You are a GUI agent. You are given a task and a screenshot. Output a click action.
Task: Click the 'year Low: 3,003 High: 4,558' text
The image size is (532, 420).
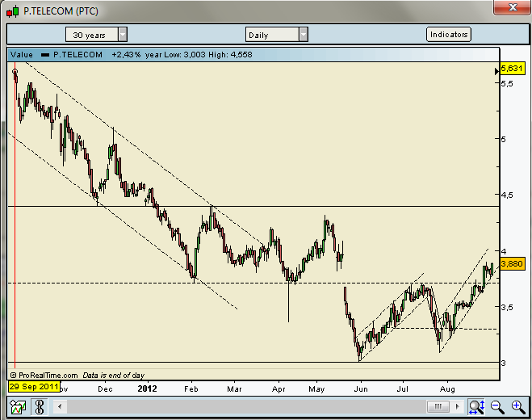199,55
